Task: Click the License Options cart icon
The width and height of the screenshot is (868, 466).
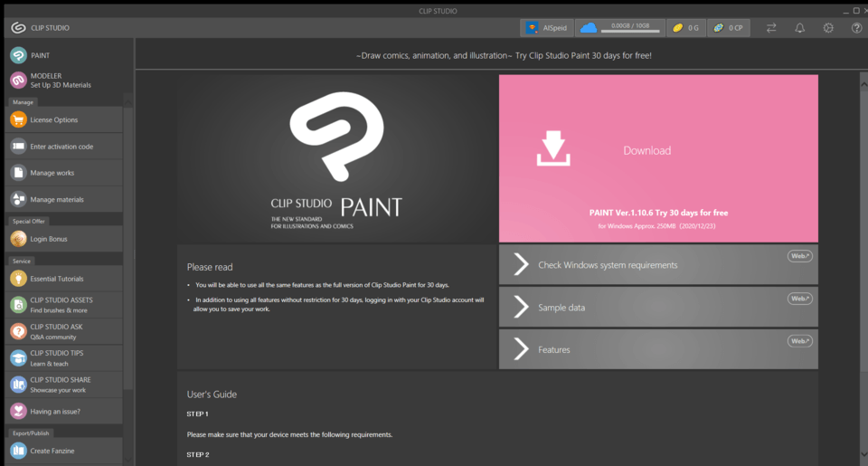Action: 18,119
